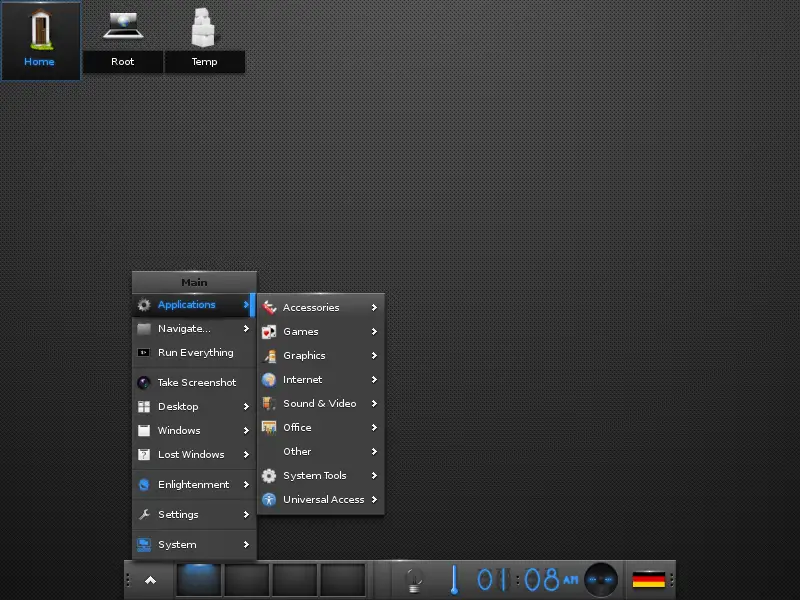Click the Main menu title header
The height and width of the screenshot is (600, 800).
click(194, 282)
